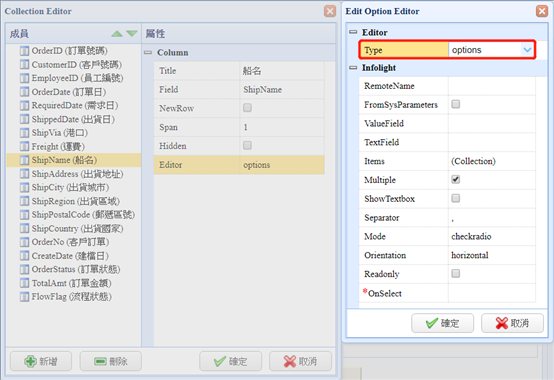Image resolution: width=554 pixels, height=380 pixels.
Task: Collapse the Column property group
Action: (x=148, y=52)
